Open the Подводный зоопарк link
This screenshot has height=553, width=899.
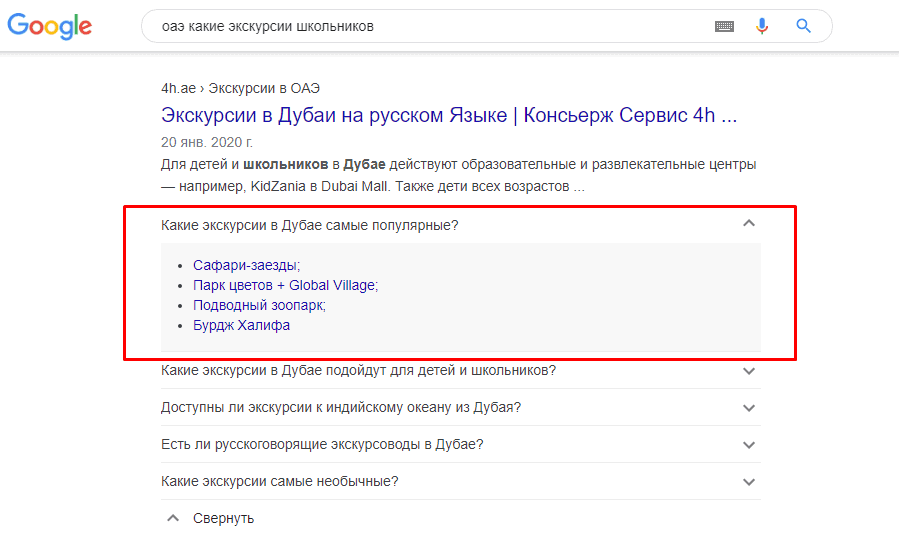259,305
